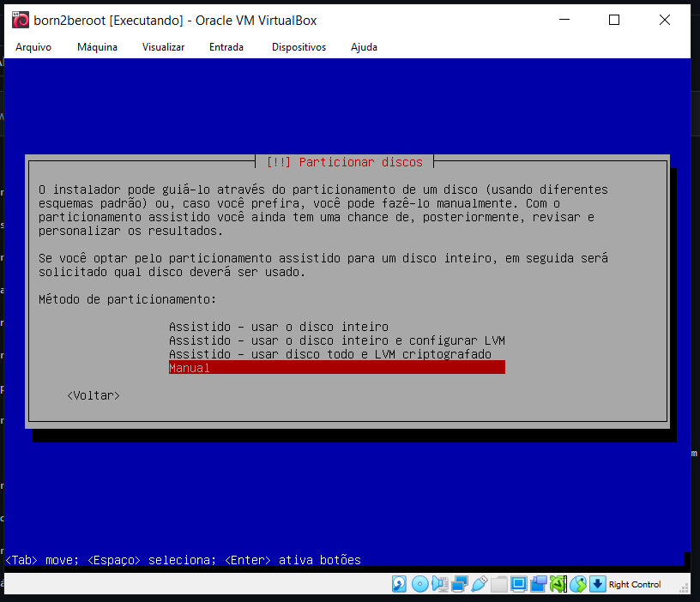Open the Dispositivos menu
The width and height of the screenshot is (700, 602).
pyautogui.click(x=299, y=47)
